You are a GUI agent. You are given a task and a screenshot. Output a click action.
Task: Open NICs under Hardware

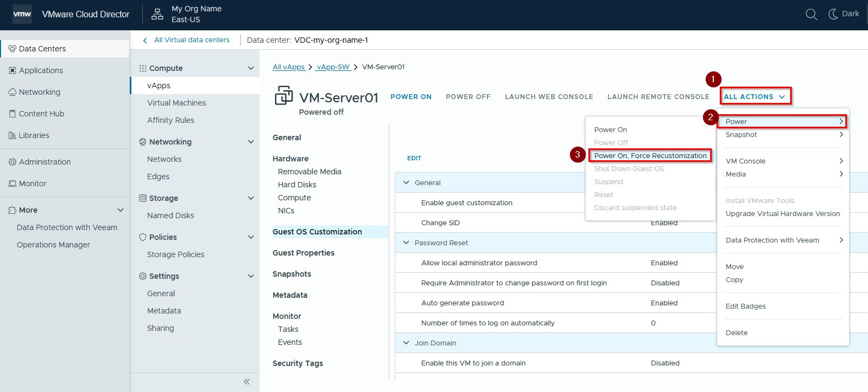coord(286,211)
